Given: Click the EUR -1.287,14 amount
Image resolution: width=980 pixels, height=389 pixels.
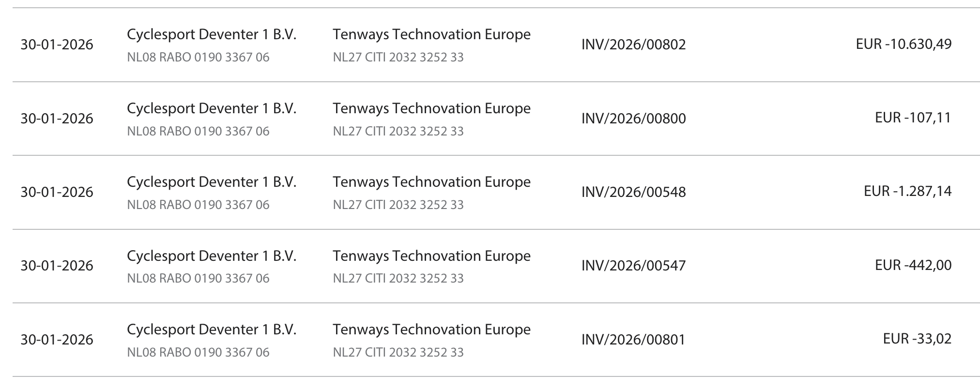Looking at the screenshot, I should click(907, 191).
